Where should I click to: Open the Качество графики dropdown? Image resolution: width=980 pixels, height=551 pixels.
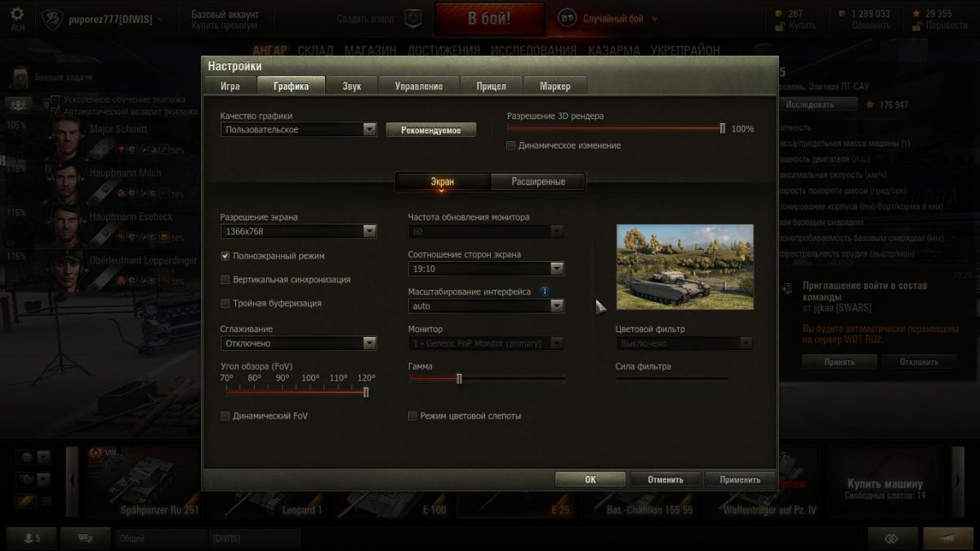coord(298,129)
